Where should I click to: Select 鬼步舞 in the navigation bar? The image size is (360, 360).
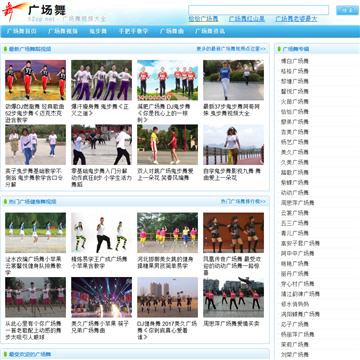98,31
